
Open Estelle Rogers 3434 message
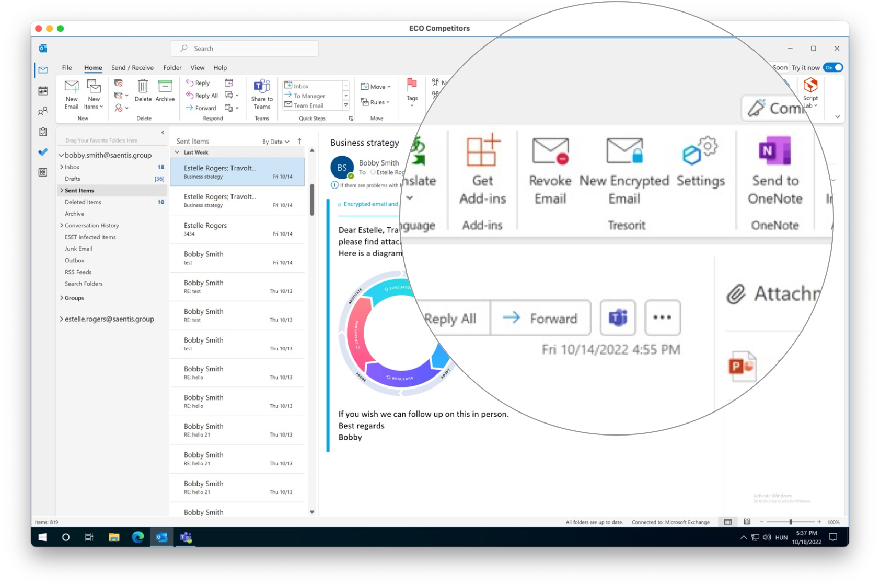click(x=237, y=229)
